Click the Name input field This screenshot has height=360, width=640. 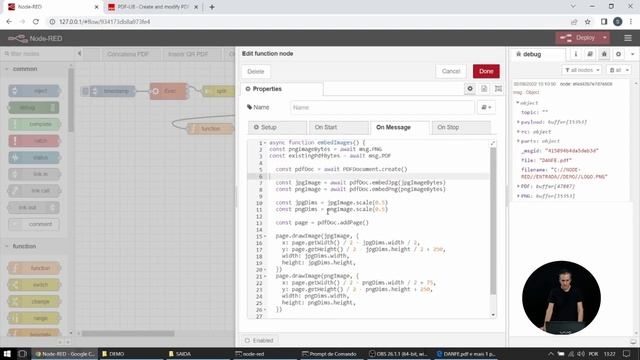click(x=382, y=107)
